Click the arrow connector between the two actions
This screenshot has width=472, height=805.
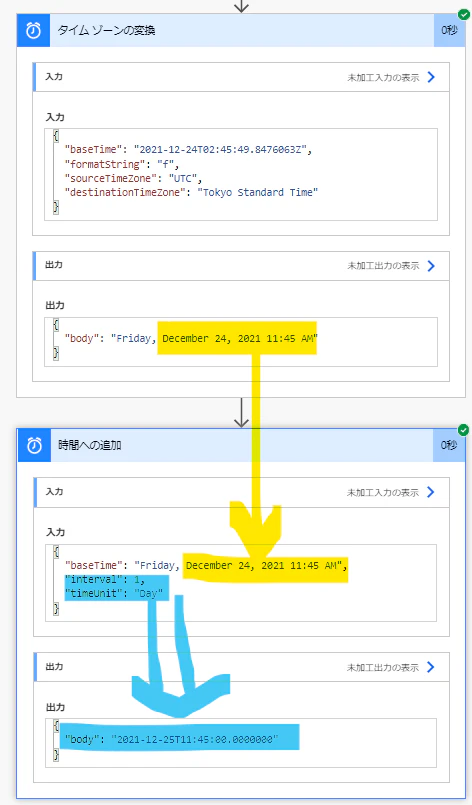[x=241, y=412]
